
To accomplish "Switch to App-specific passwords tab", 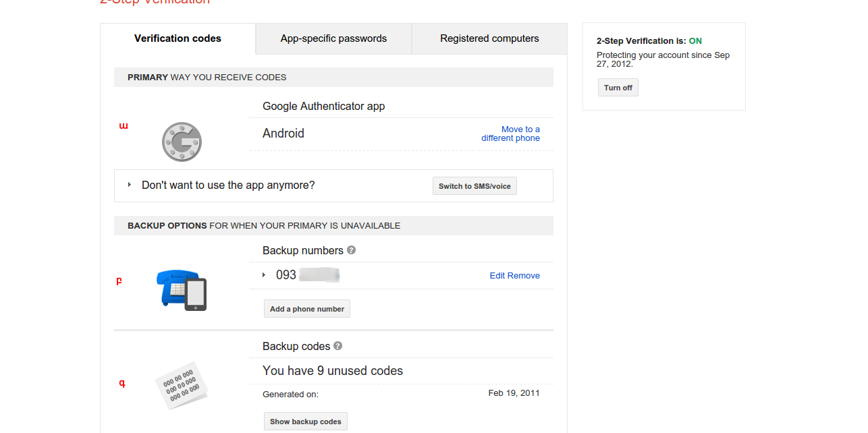I will pyautogui.click(x=333, y=38).
